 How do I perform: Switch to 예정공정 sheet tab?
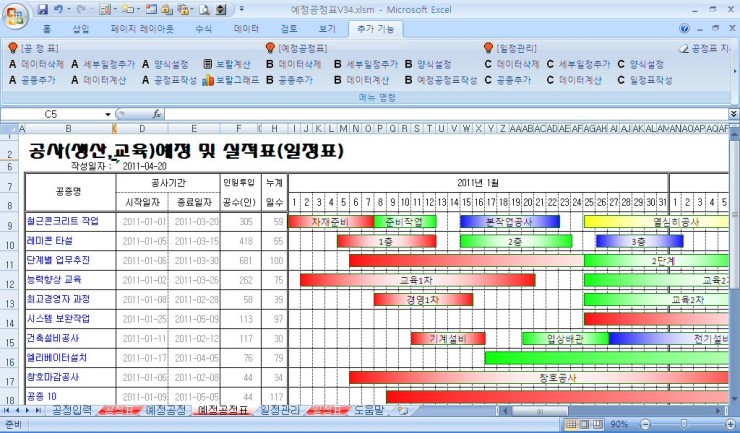click(166, 410)
